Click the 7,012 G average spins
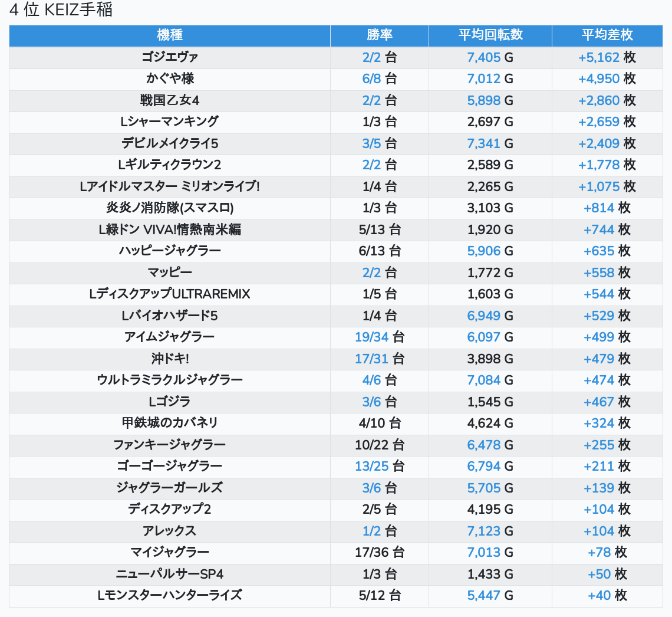The width and height of the screenshot is (672, 617). point(490,78)
